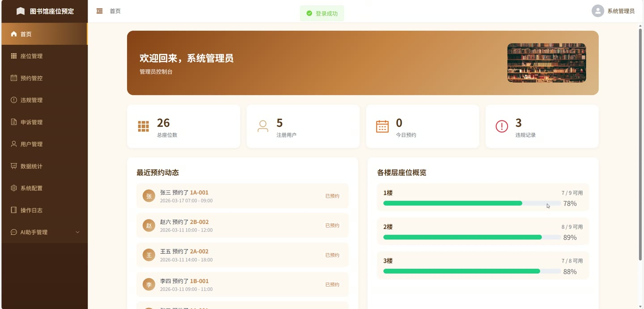Open 违规管理 menu item

tap(44, 100)
